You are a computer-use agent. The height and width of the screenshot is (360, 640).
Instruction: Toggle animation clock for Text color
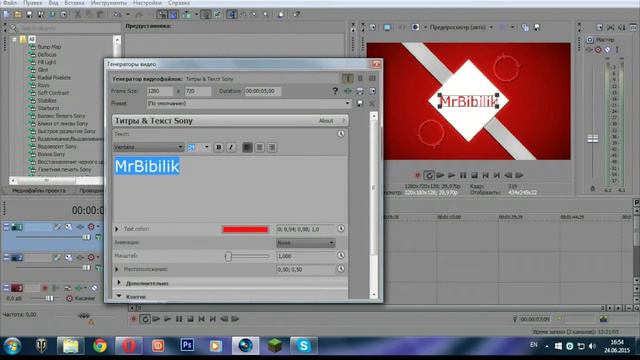pyautogui.click(x=341, y=229)
